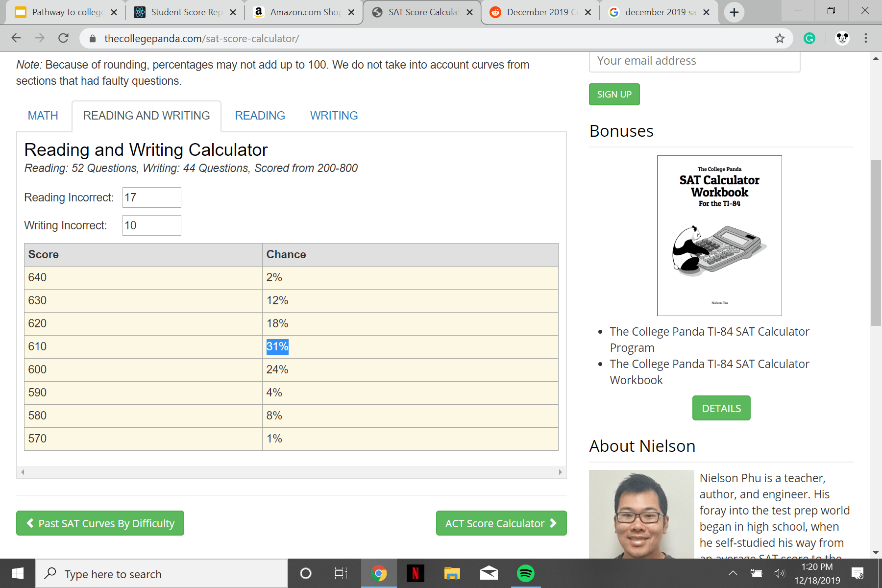Switch to the WRITING tab
The height and width of the screenshot is (588, 882).
pyautogui.click(x=334, y=116)
